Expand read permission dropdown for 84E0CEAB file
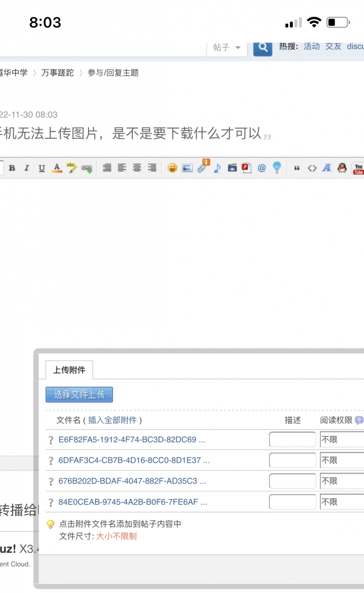The image size is (364, 593). 342,502
